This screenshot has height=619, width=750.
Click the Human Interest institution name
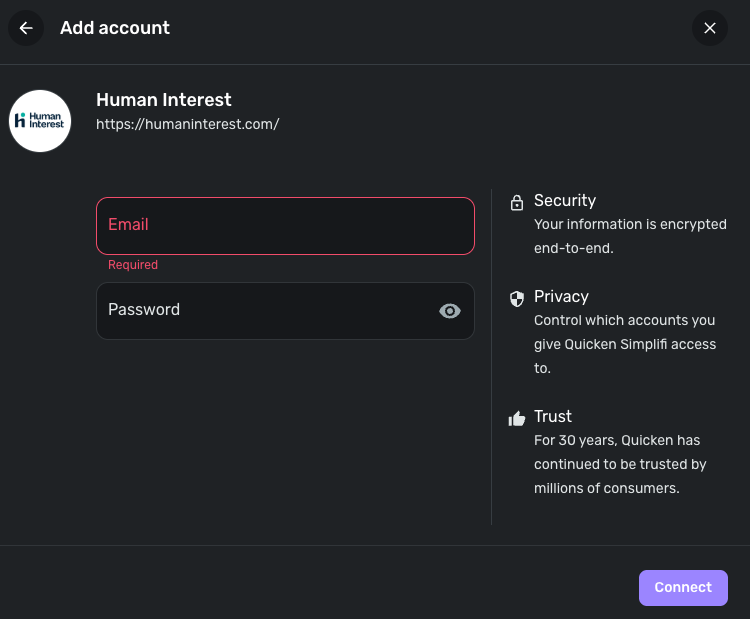[163, 100]
